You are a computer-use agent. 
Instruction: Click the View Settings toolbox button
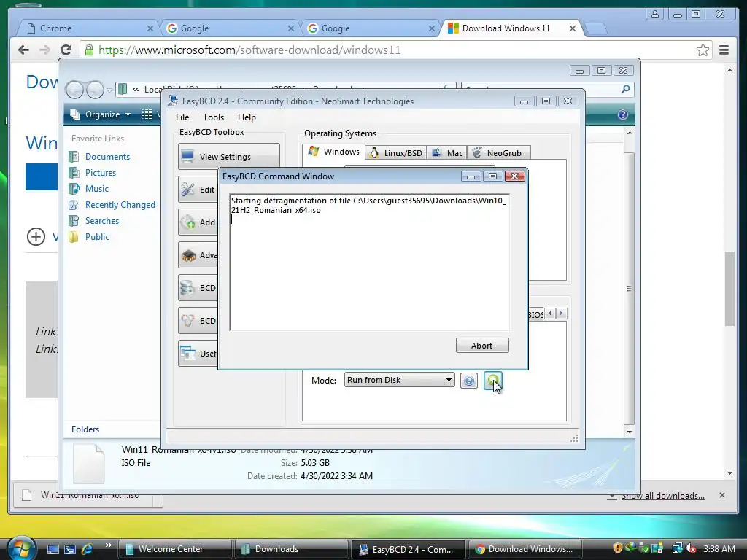(x=229, y=157)
